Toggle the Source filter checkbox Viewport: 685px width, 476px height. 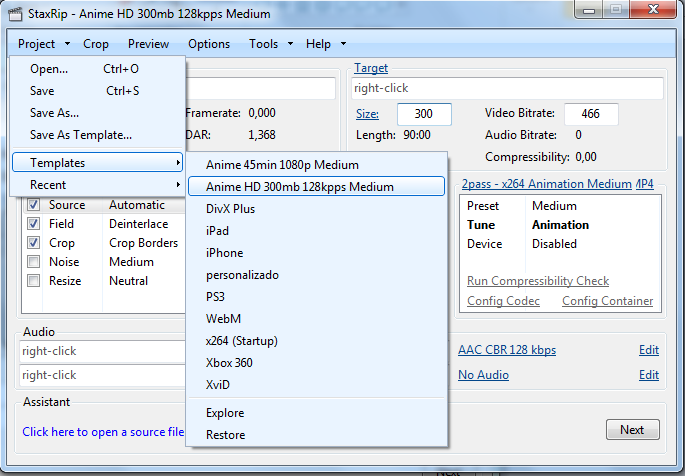point(33,205)
